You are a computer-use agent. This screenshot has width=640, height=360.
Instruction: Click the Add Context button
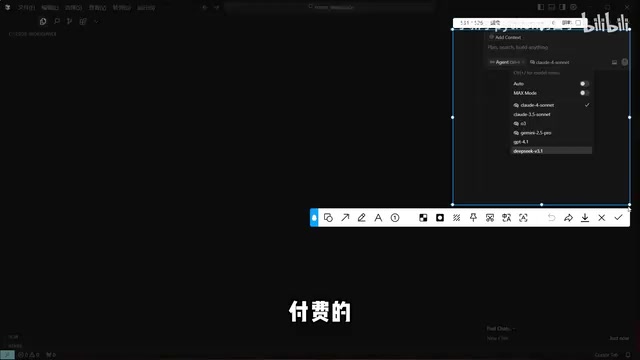(x=505, y=37)
